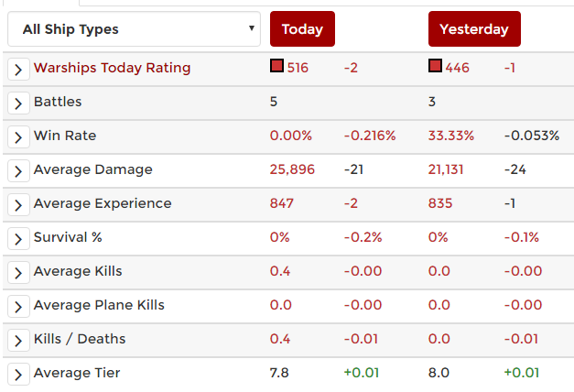Expand the Kills / Deaths row
574x392 pixels.
17,340
